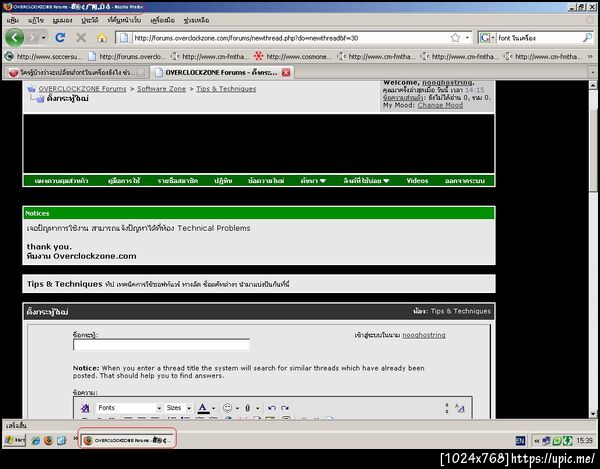600x469 pixels.
Task: Open the first menu in the menu bar
Action: coord(13,20)
